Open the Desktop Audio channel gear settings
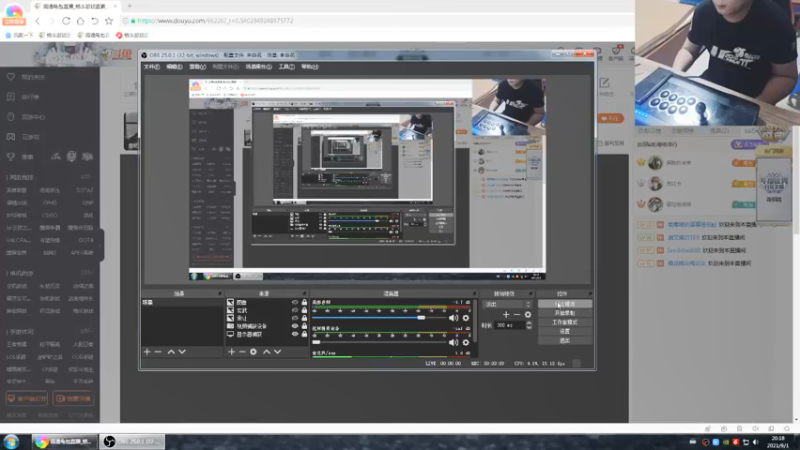 [x=466, y=318]
